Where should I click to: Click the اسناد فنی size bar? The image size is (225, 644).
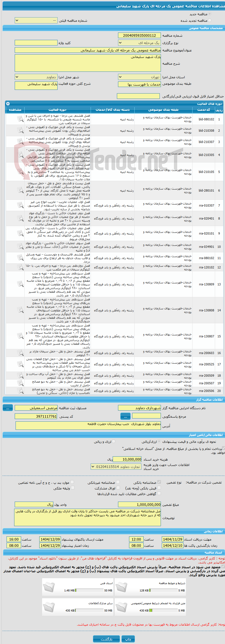[x=89, y=590]
